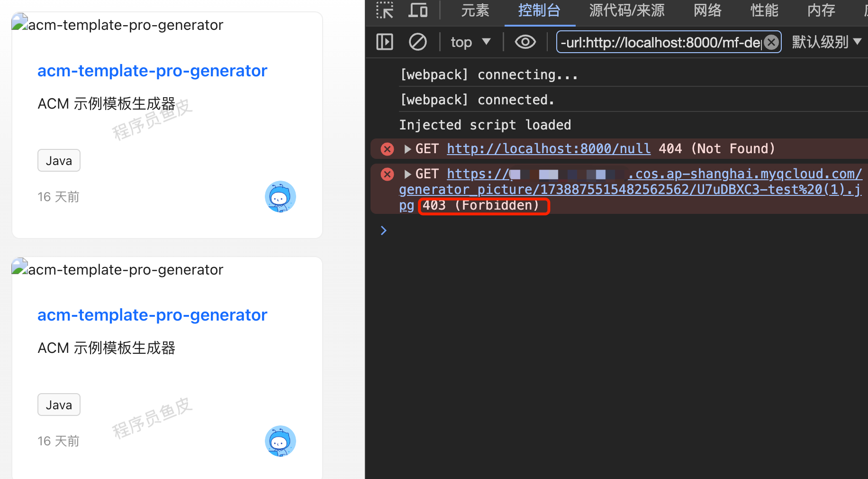Clear the console with the ban icon
This screenshot has width=868, height=479.
click(x=417, y=42)
